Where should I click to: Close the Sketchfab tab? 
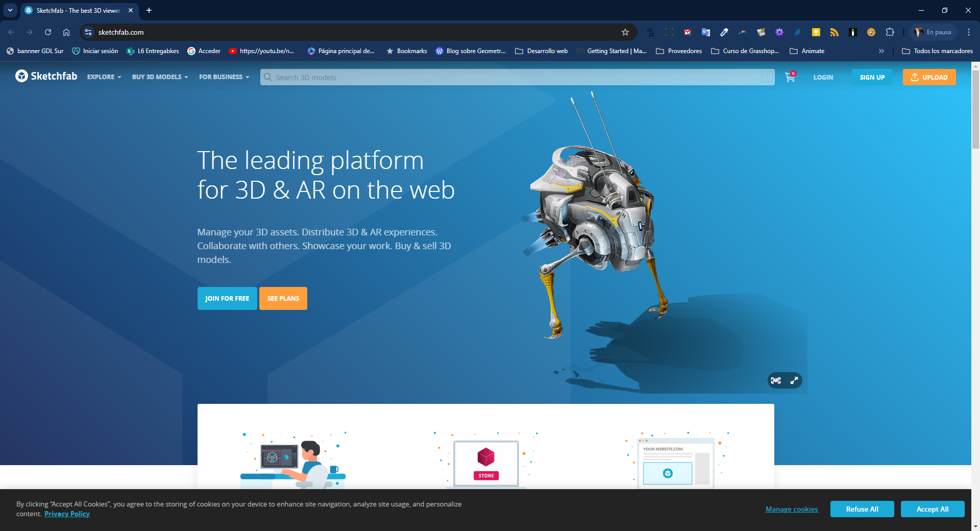131,10
